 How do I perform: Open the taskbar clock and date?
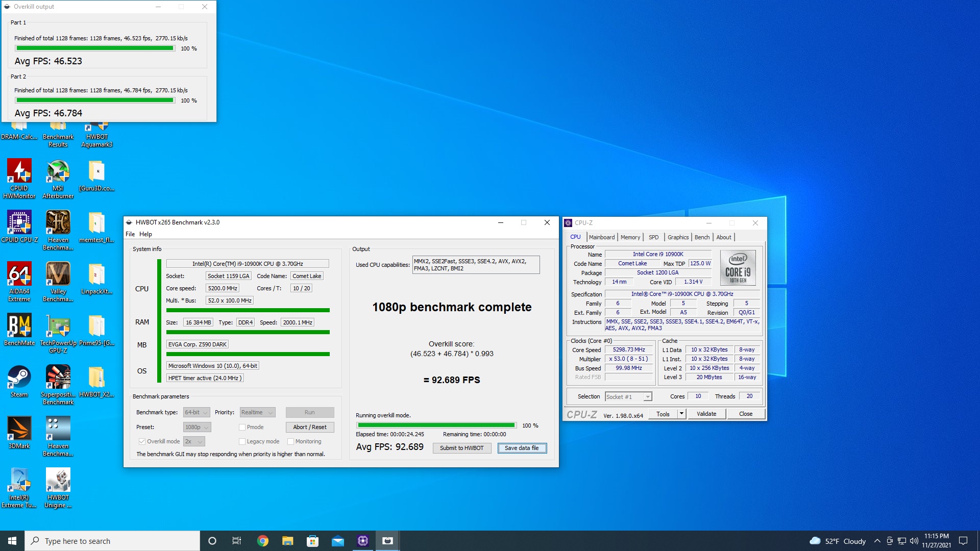(x=936, y=541)
